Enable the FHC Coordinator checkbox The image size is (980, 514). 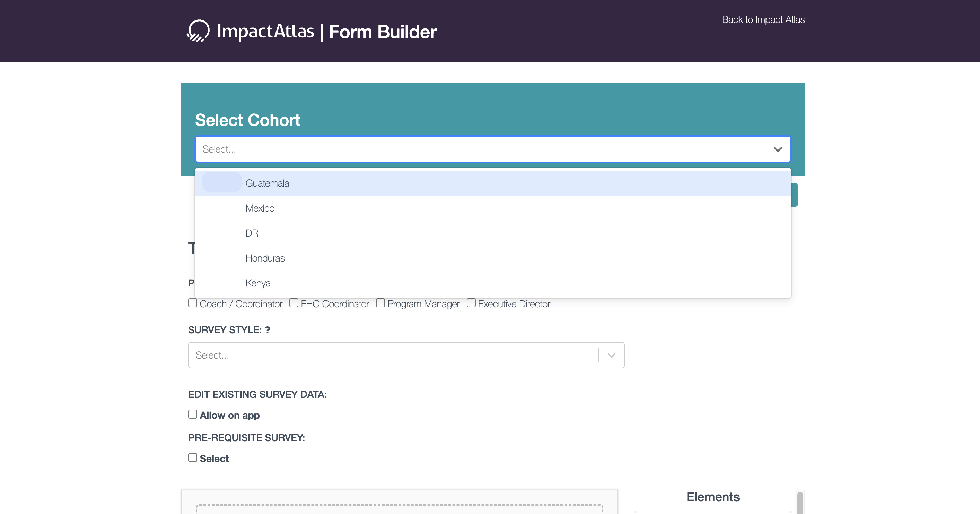pos(294,303)
